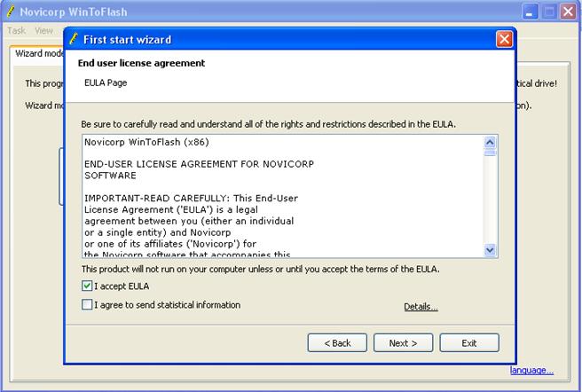Minimize the Novicorp WinToFlash window
This screenshot has width=582, height=392.
pyautogui.click(x=530, y=12)
